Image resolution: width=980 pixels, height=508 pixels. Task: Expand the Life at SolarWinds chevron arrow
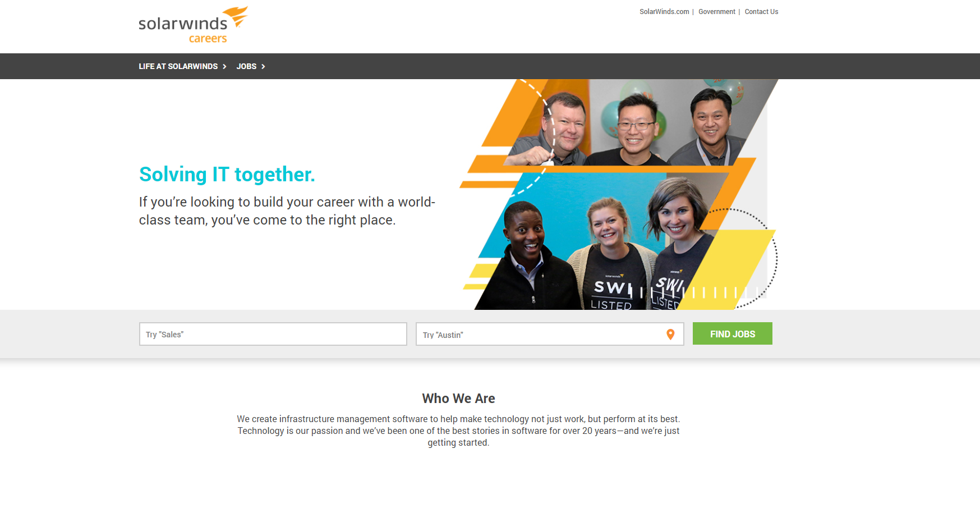(x=224, y=66)
